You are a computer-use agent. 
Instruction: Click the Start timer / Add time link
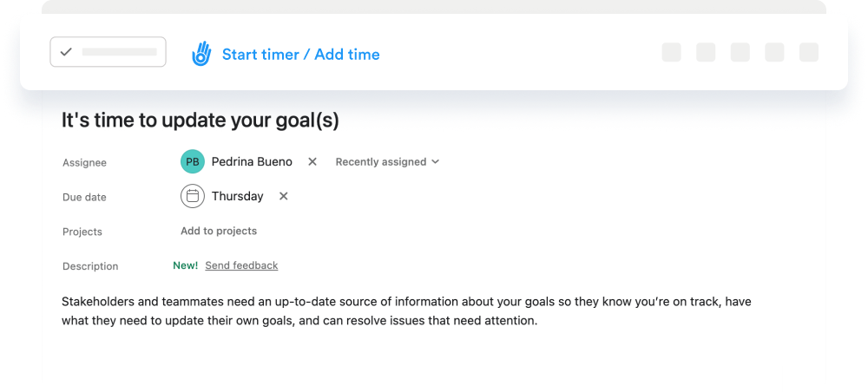click(x=300, y=55)
